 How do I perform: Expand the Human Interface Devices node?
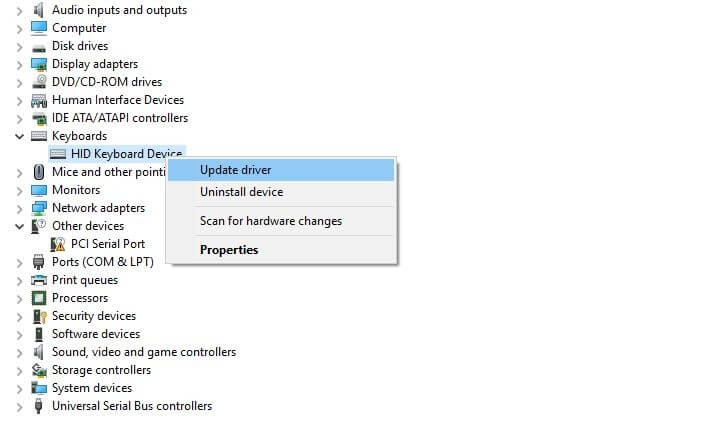(20, 100)
